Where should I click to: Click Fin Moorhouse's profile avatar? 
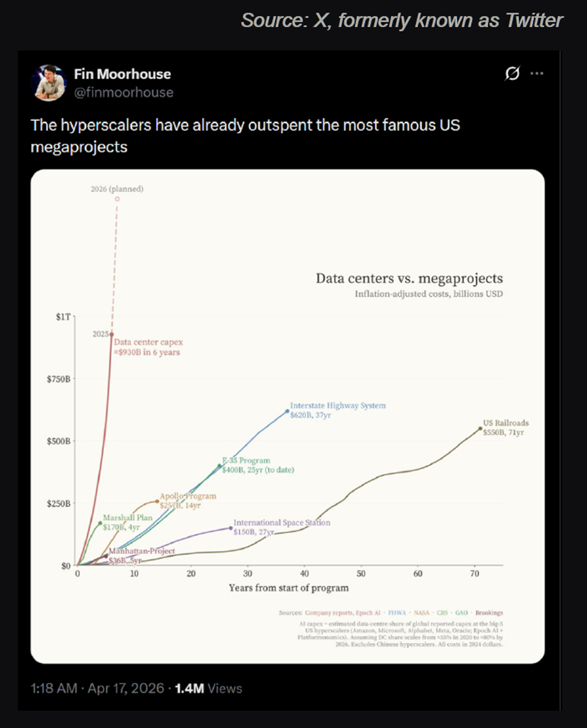point(49,83)
